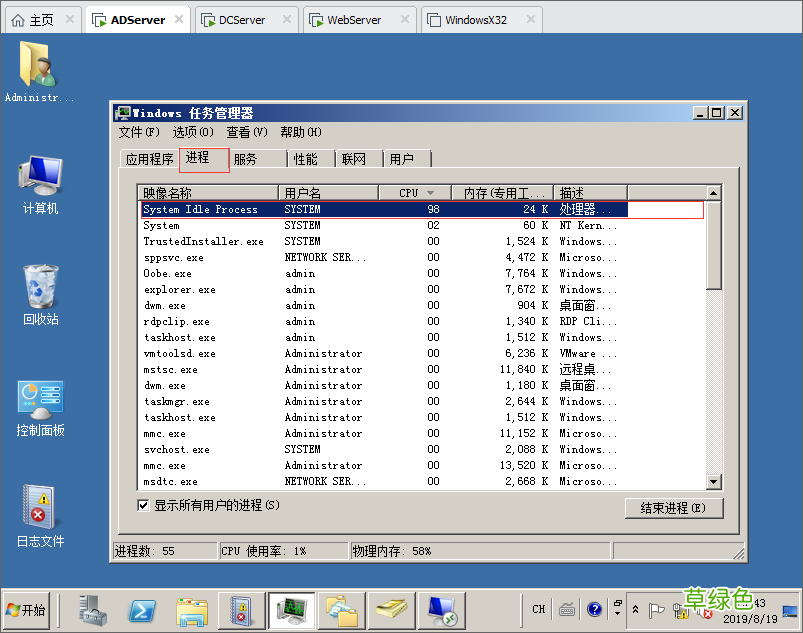Toggle the on-screen keyboard tray icon
Viewport: 803px width, 633px height.
pos(569,609)
